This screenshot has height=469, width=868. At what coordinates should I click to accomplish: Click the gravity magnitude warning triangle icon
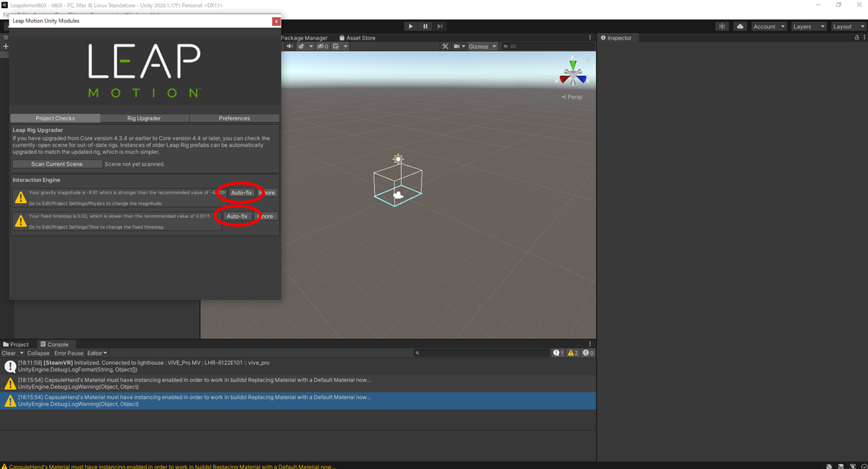coord(20,197)
